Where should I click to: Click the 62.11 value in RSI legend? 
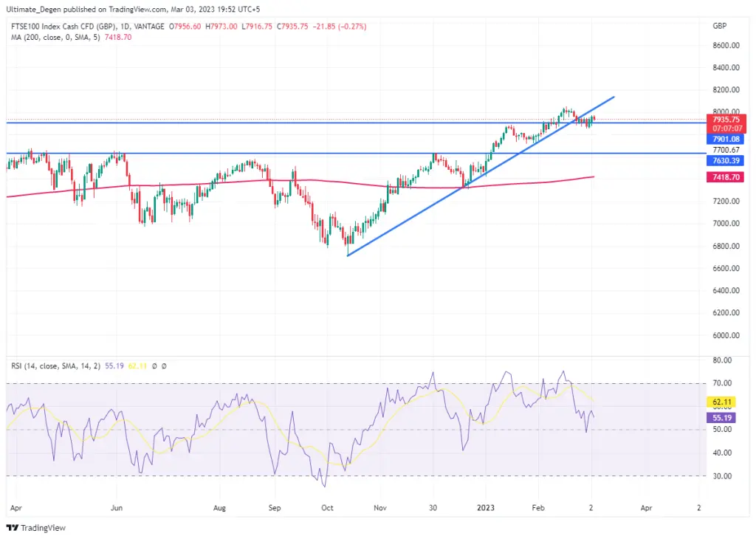click(x=137, y=366)
